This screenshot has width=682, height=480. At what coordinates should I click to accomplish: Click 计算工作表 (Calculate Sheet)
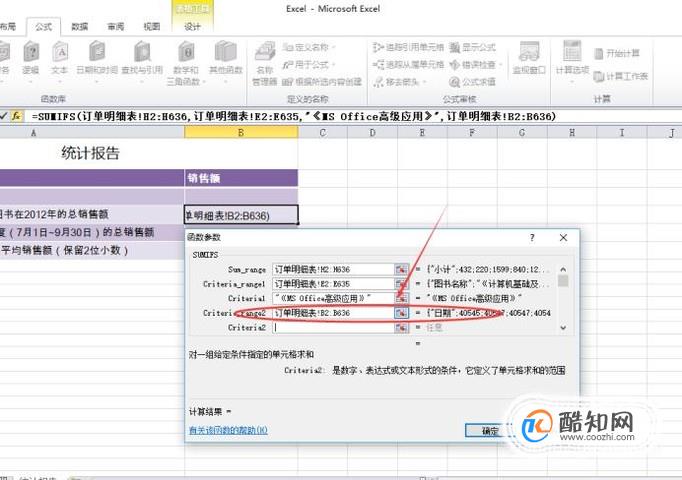(x=621, y=76)
